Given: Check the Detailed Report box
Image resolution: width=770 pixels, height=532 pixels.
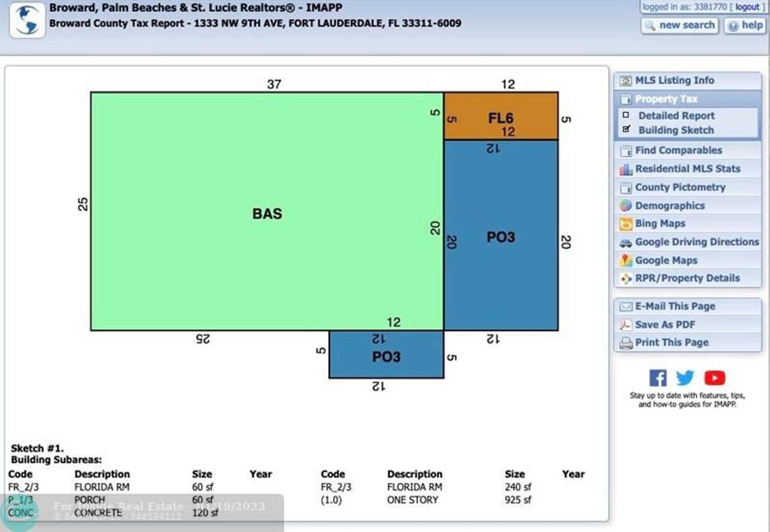Looking at the screenshot, I should pyautogui.click(x=626, y=115).
